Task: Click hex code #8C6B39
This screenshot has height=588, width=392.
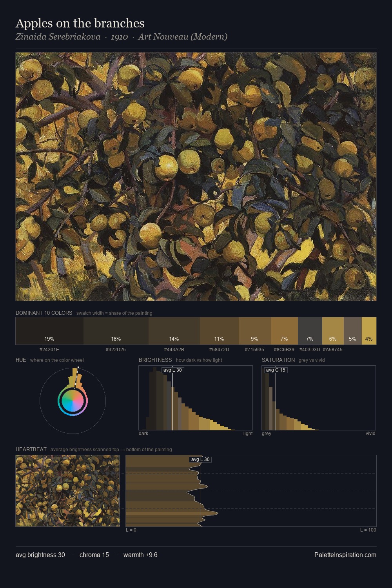Action: pos(284,349)
